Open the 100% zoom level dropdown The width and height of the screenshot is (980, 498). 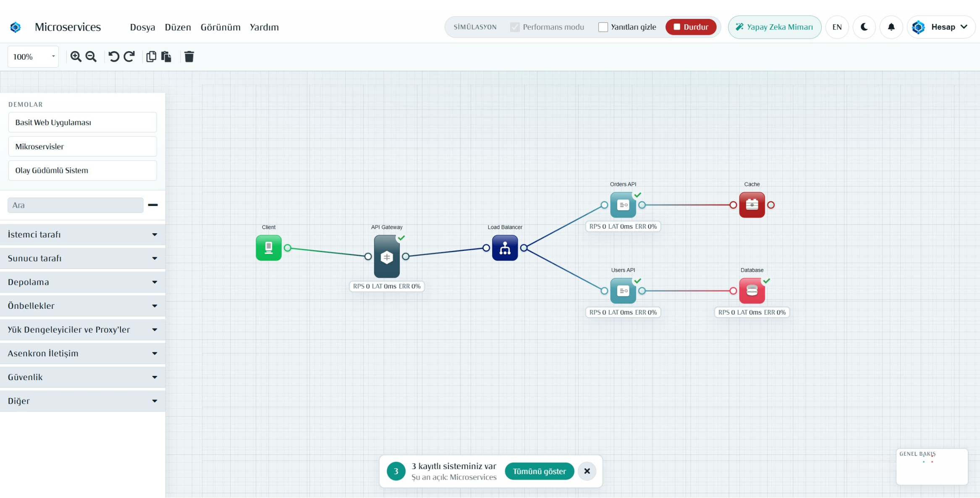pyautogui.click(x=33, y=57)
